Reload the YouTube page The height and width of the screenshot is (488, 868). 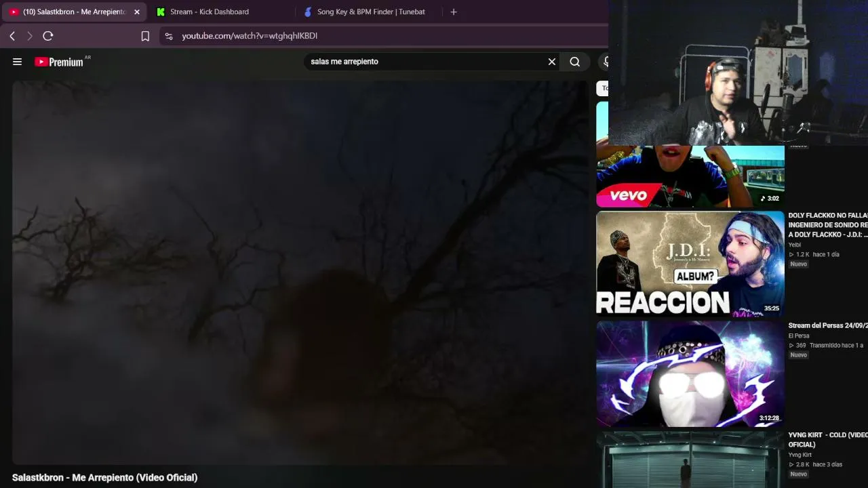click(48, 36)
